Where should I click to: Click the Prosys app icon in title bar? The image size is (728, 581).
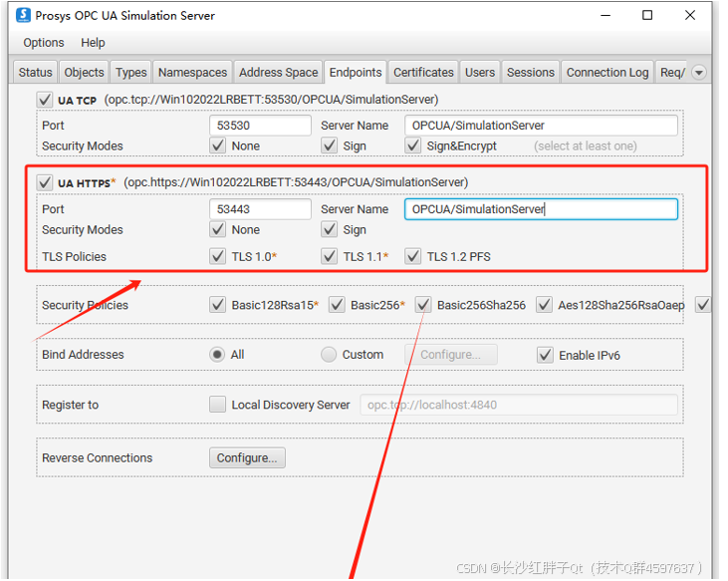[x=23, y=15]
